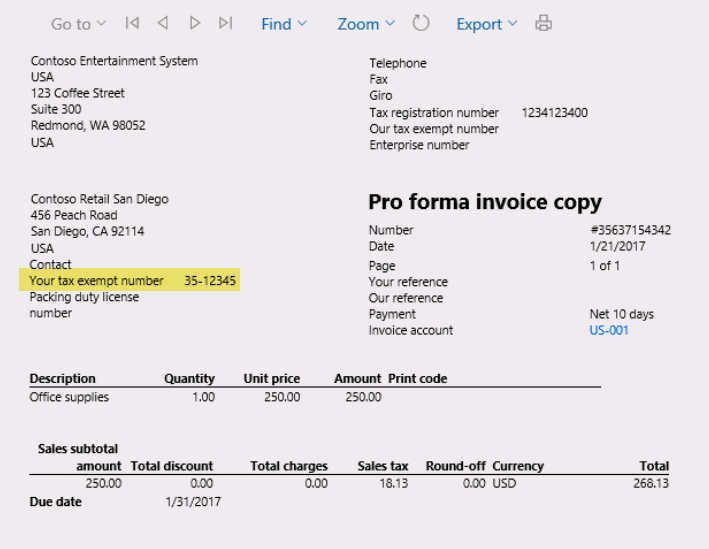Viewport: 709px width, 549px height.
Task: Click the due date value 1/31/2017
Action: [193, 502]
